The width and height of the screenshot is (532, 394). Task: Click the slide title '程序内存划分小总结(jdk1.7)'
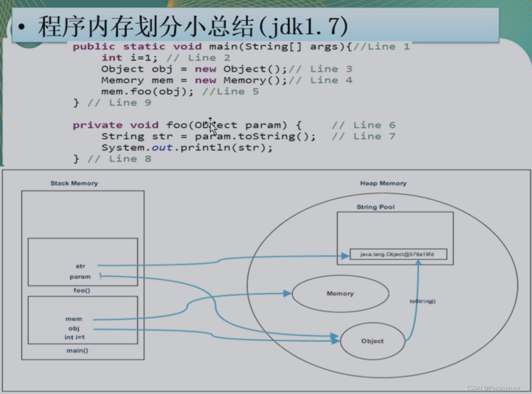click(x=193, y=26)
